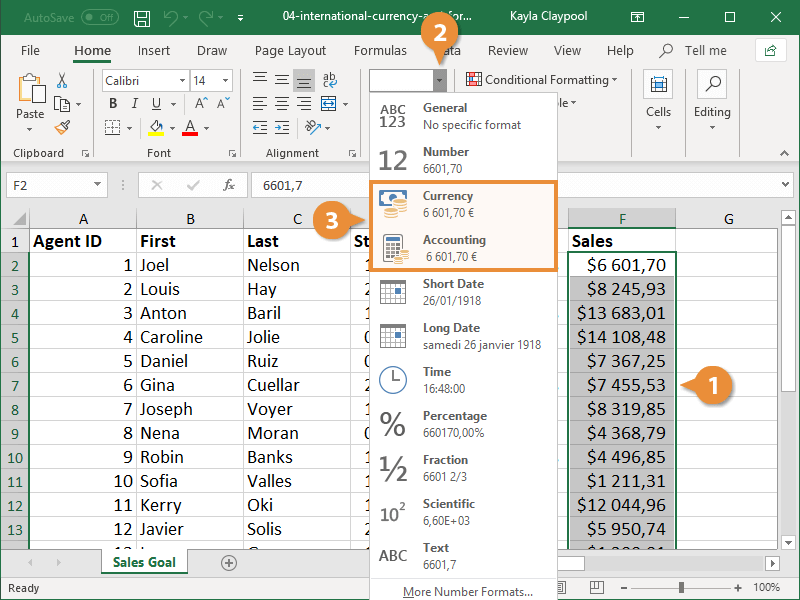Open More Number Formats link
The height and width of the screenshot is (600, 800).
[x=468, y=591]
